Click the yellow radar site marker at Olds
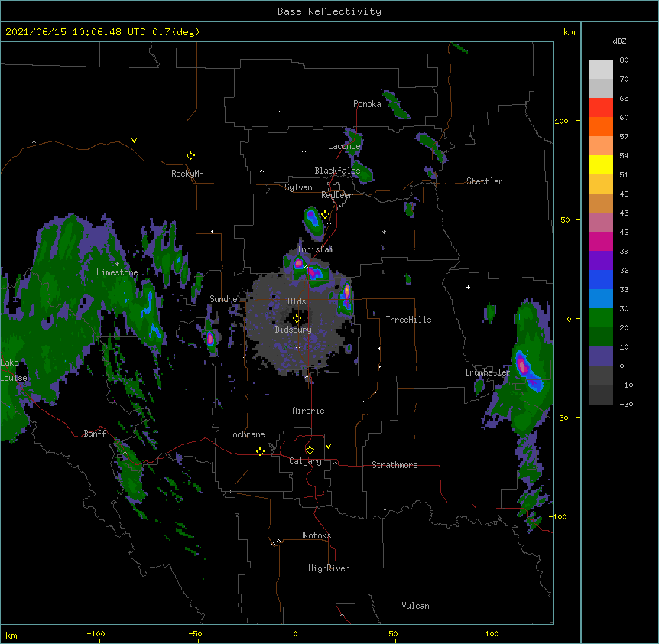The image size is (659, 644). click(x=297, y=319)
